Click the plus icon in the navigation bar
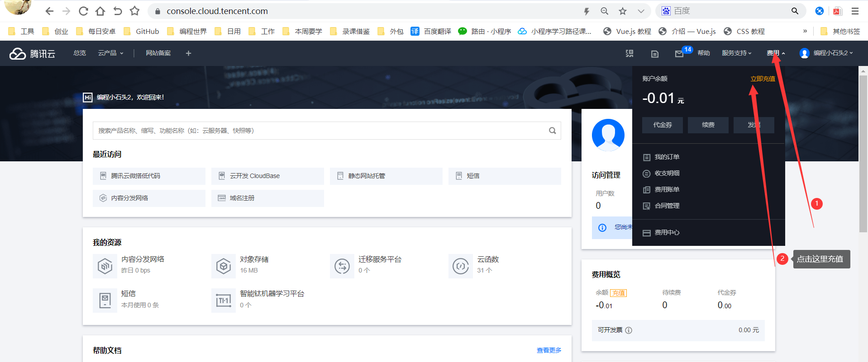The height and width of the screenshot is (362, 868). point(188,53)
